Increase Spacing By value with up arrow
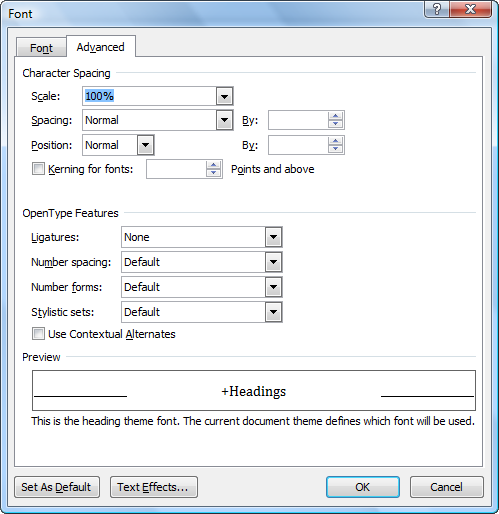The height and width of the screenshot is (514, 499). coord(335,116)
